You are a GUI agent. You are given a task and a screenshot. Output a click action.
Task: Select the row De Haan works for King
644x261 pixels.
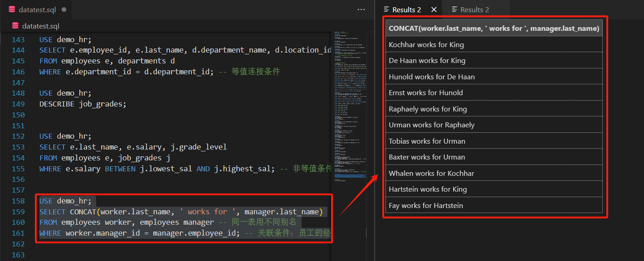click(494, 60)
